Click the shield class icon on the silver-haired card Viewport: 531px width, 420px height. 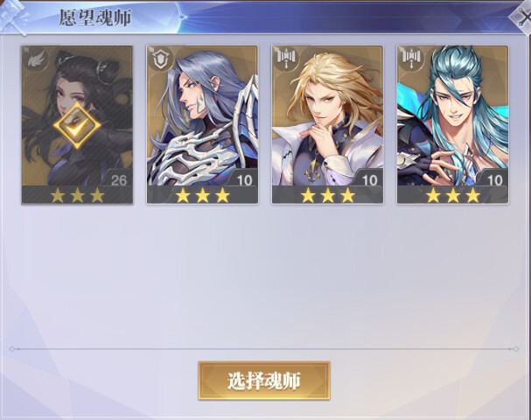(160, 59)
